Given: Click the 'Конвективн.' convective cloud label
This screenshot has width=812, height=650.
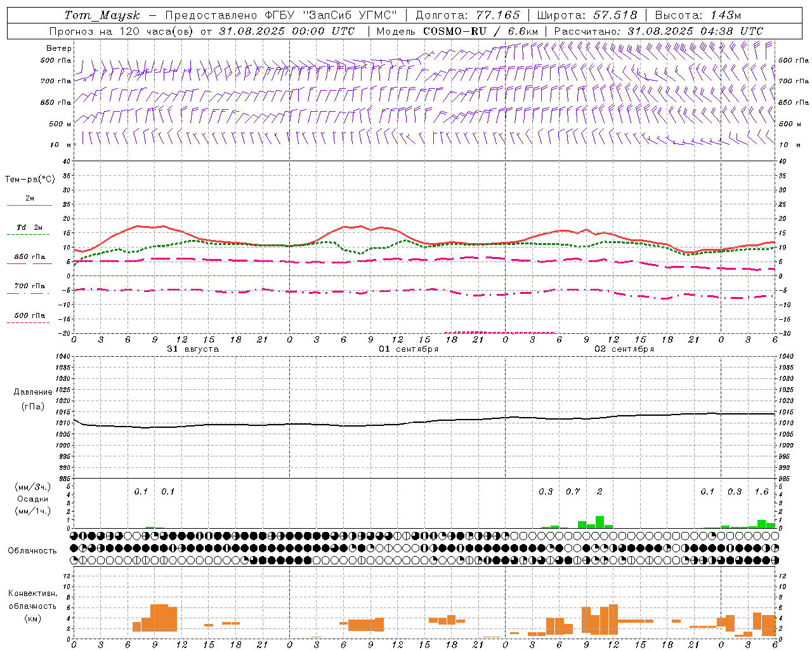Looking at the screenshot, I should [32, 594].
